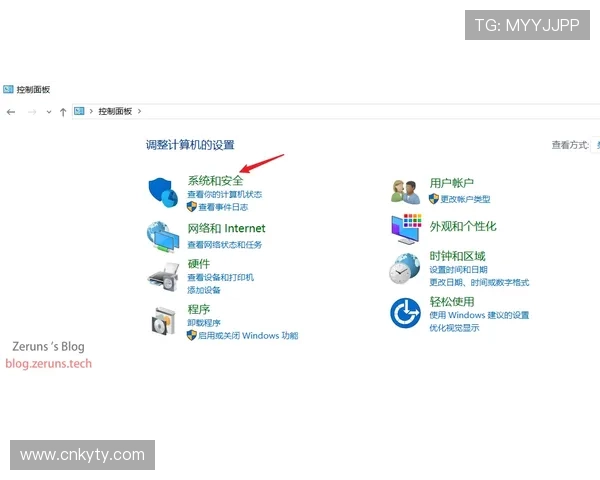
Task: Click 卸载程序 link
Action: 204,323
